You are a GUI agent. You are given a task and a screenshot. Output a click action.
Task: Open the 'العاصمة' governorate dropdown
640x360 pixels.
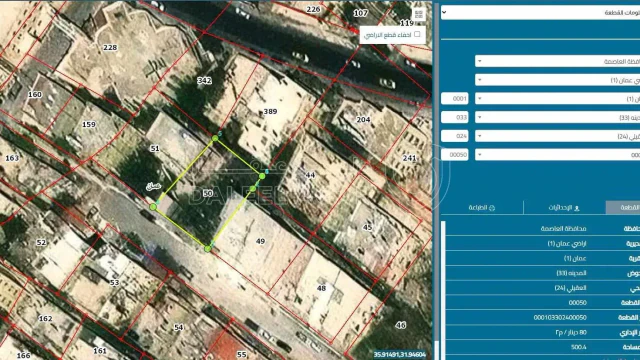(x=558, y=61)
